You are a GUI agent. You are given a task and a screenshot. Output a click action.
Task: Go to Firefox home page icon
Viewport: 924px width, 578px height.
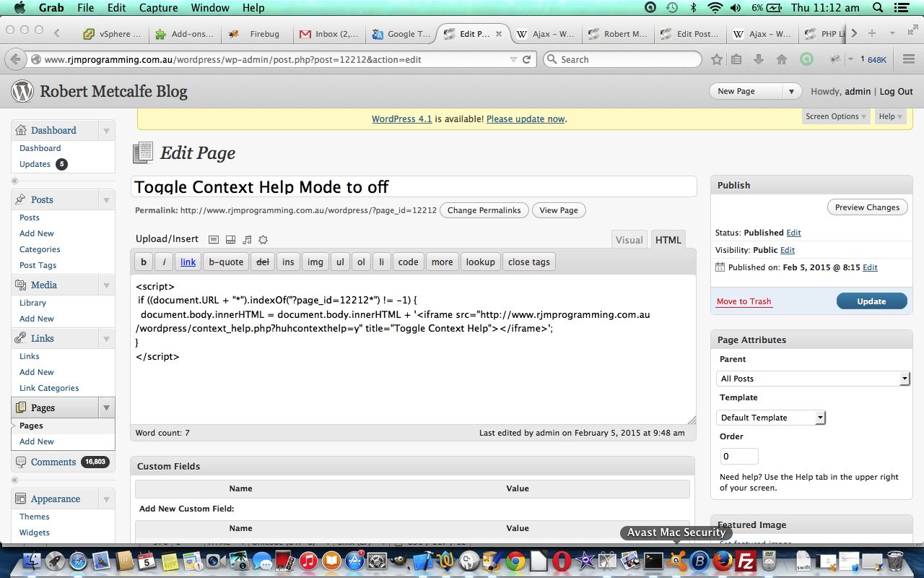tap(781, 59)
